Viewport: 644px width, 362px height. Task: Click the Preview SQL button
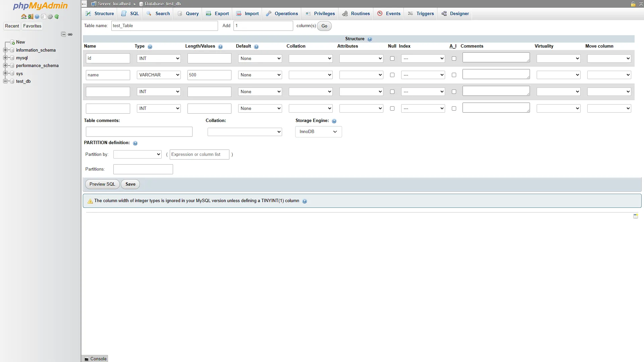[102, 184]
